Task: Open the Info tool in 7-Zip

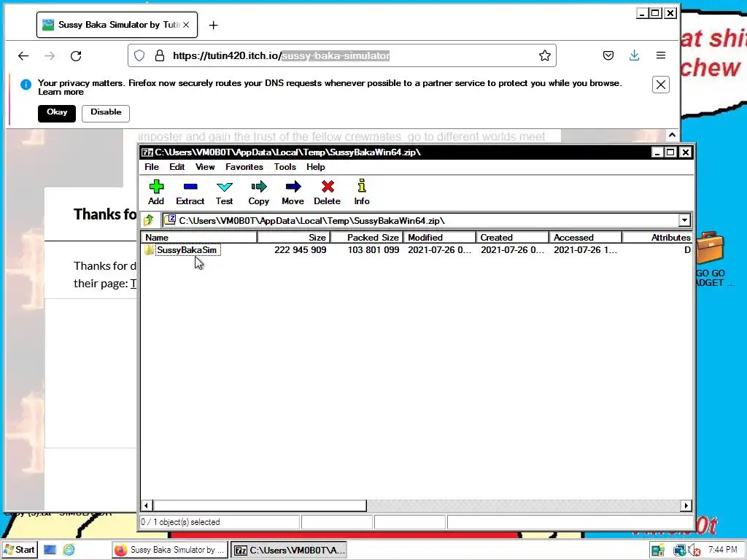Action: 362,192
